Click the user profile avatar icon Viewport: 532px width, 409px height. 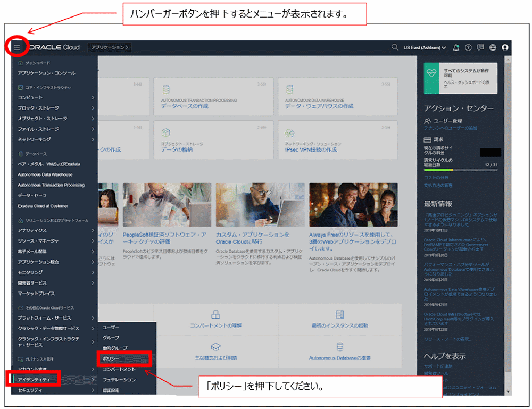pyautogui.click(x=505, y=48)
